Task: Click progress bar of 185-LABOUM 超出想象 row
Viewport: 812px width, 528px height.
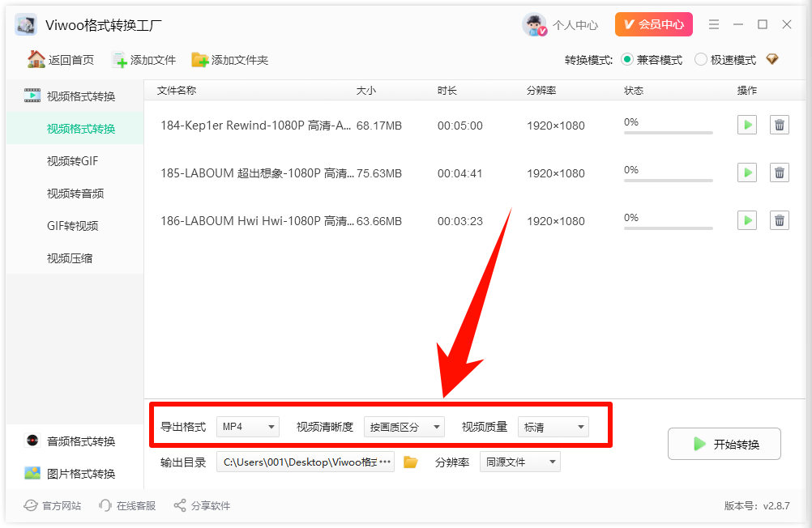Action: click(668, 180)
